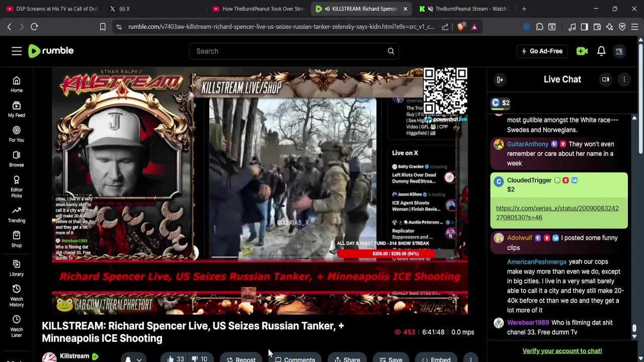The width and height of the screenshot is (644, 362).
Task: Open browser extensions puzzle icon
Action: 539,27
